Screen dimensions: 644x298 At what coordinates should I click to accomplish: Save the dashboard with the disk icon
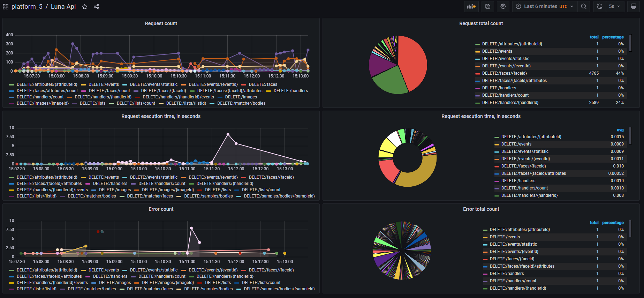click(488, 6)
